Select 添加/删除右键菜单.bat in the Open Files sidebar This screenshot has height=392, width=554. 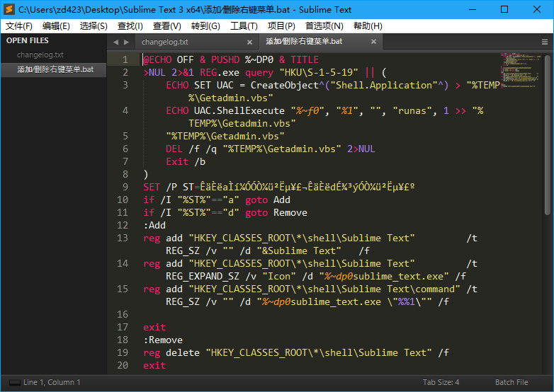(x=54, y=69)
